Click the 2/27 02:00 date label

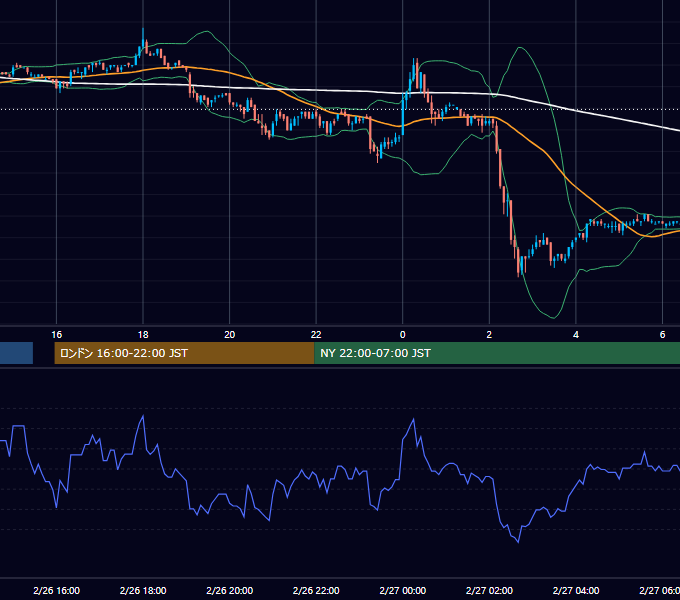click(489, 590)
